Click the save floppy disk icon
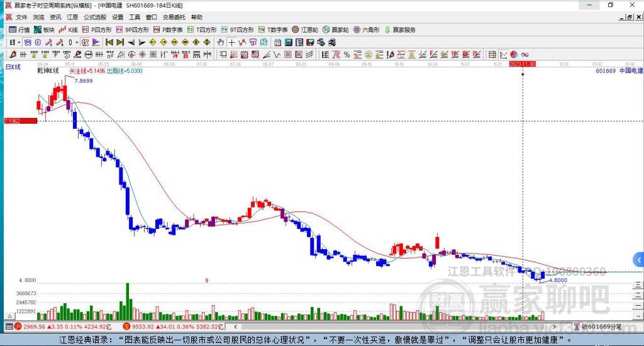Screen dimensions: 644x346 click(x=310, y=42)
